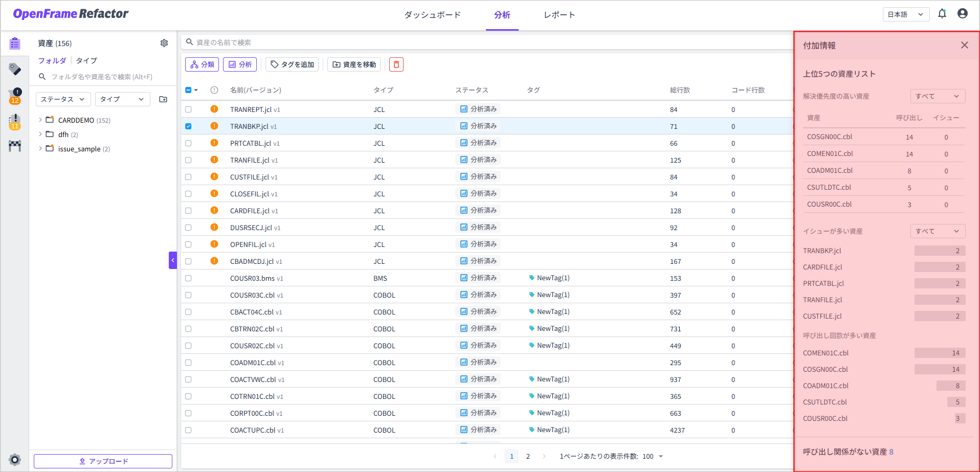
Task: Open the 日本語 language dropdown
Action: [906, 14]
